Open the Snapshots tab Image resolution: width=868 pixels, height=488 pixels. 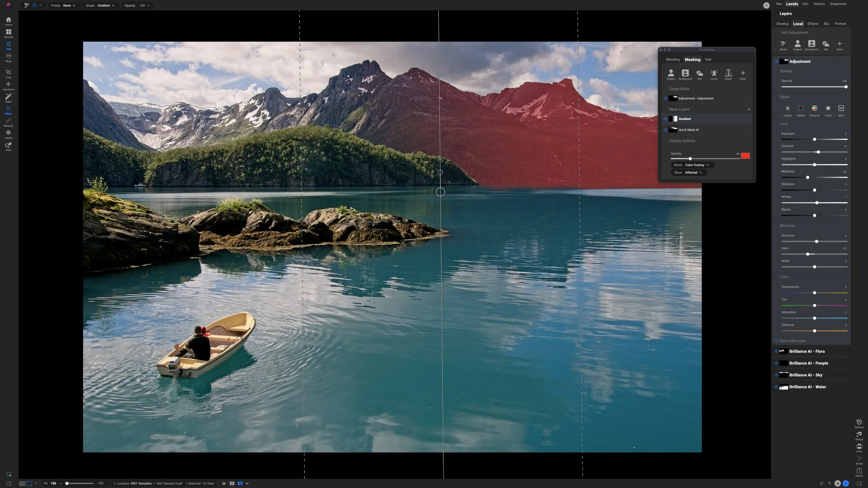[x=838, y=4]
